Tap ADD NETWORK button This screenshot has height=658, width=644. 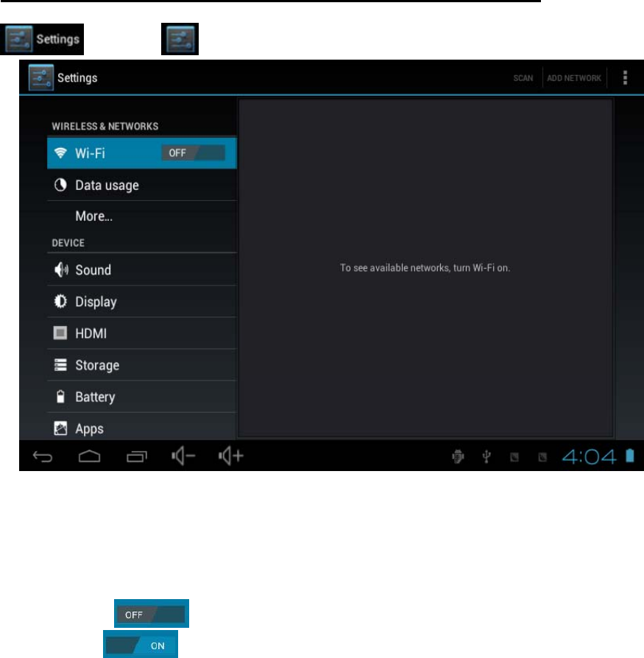point(574,78)
